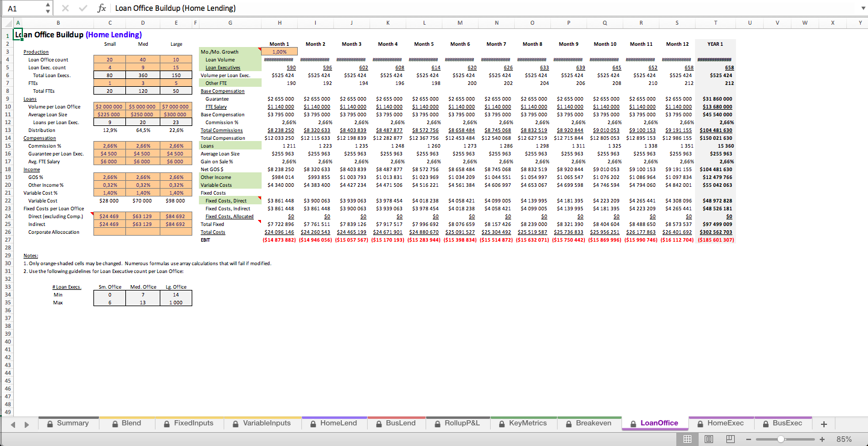Select the Year 1 Total Costs $302 562 703
This screenshot has width=868, height=446.
coord(717,232)
